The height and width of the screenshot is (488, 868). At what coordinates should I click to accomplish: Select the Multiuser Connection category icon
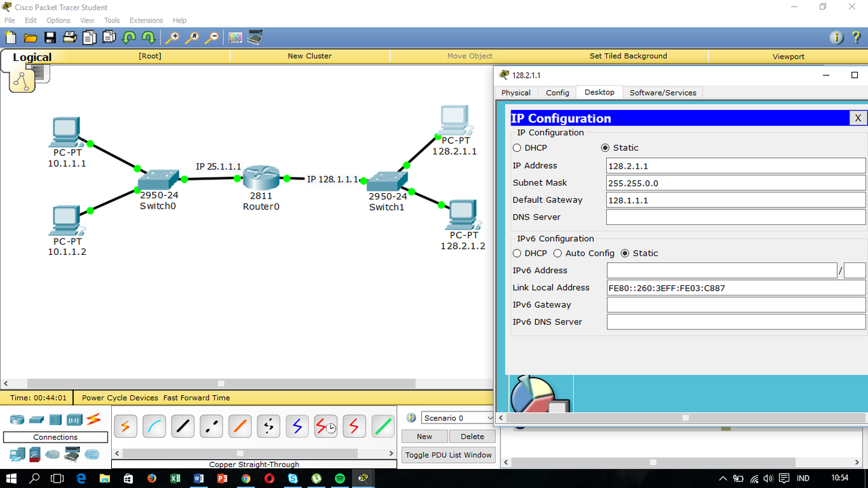point(92,454)
